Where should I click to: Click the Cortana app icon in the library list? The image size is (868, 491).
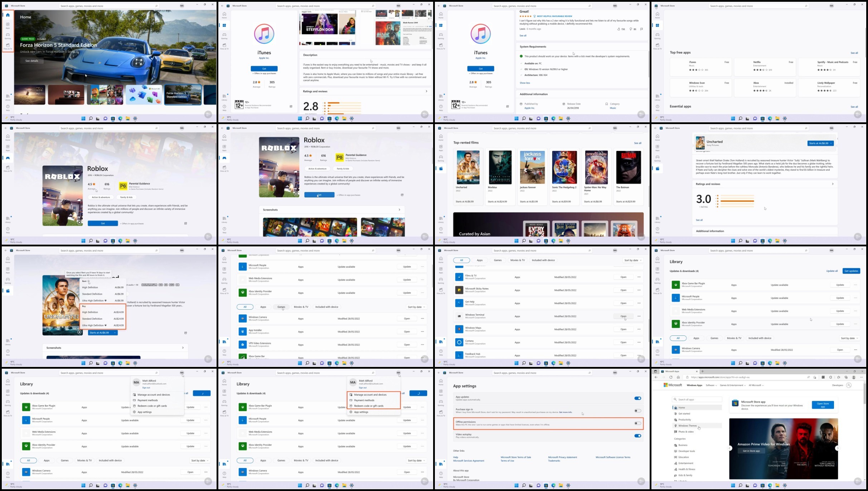[x=459, y=342]
